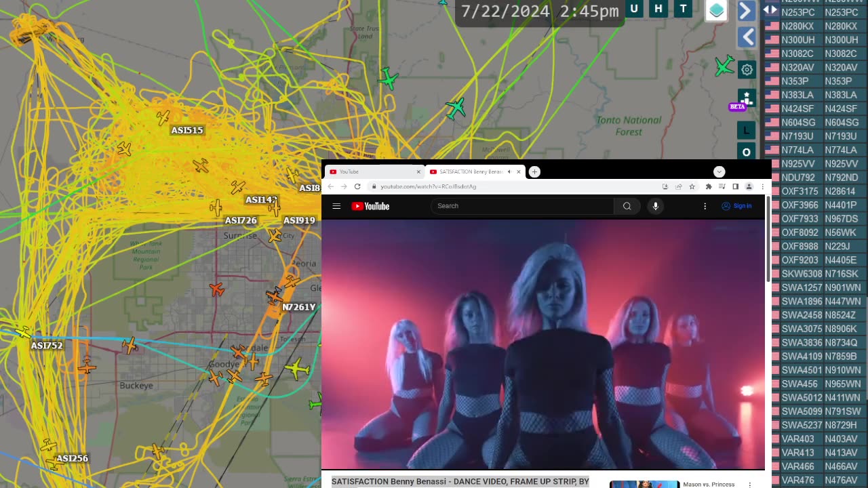Select N604SG row in aircraft list
Image resolution: width=868 pixels, height=488 pixels.
click(x=816, y=123)
